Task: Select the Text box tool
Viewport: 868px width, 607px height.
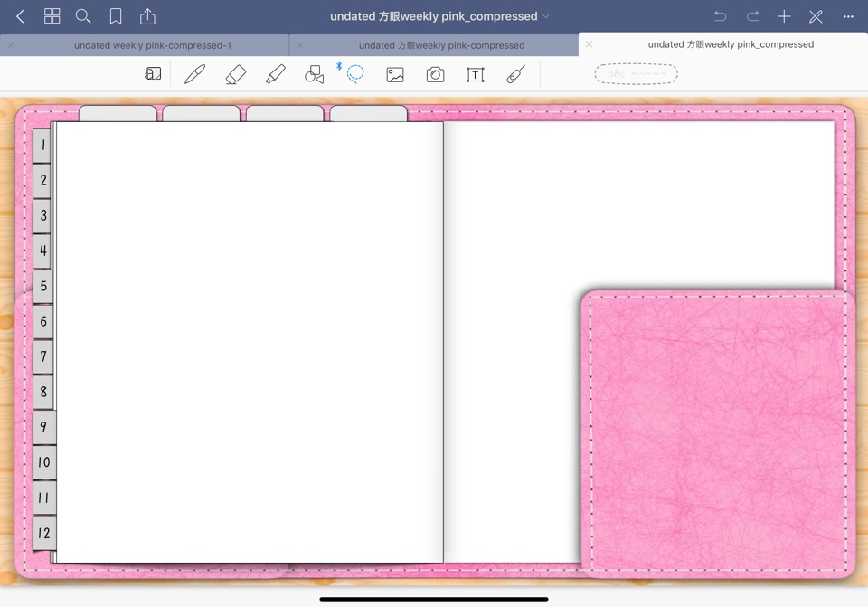Action: tap(475, 73)
